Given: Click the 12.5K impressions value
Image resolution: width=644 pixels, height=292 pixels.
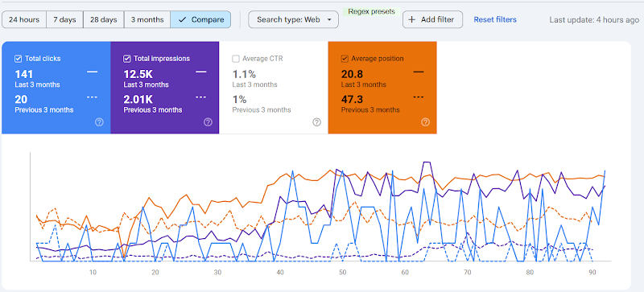Looking at the screenshot, I should [138, 74].
